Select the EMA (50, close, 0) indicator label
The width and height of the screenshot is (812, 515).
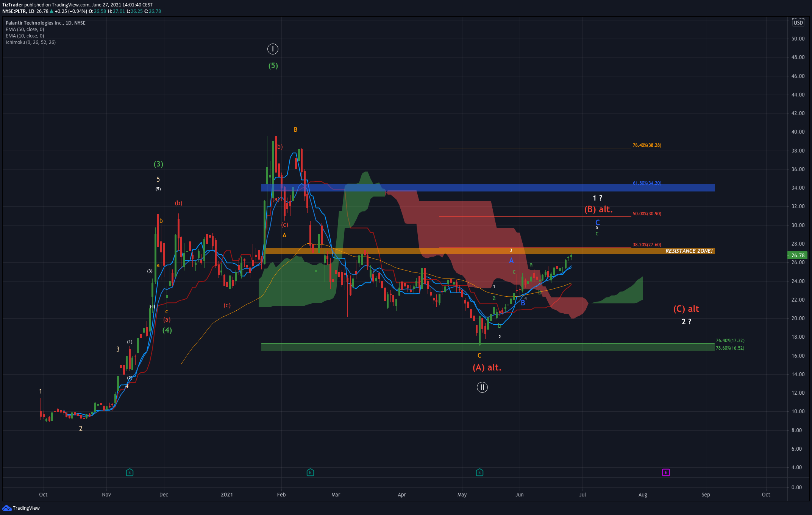pyautogui.click(x=25, y=29)
